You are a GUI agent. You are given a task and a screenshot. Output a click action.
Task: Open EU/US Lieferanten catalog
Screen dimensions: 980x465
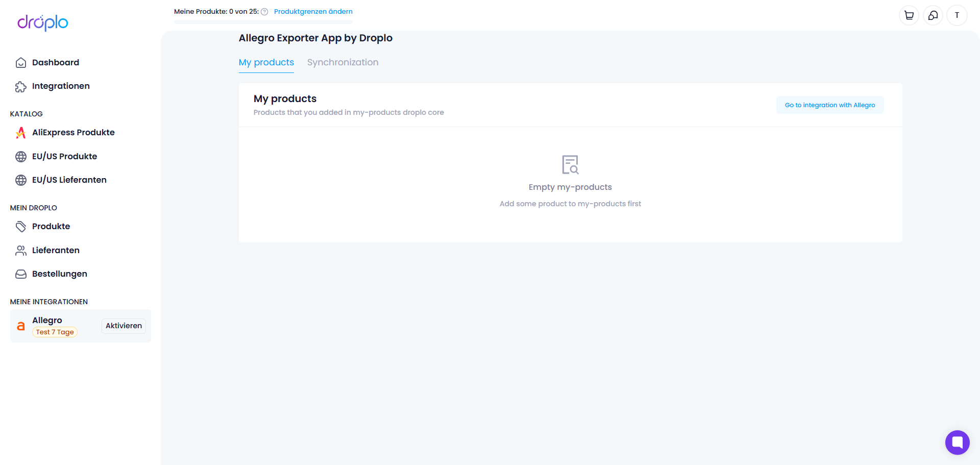[69, 180]
